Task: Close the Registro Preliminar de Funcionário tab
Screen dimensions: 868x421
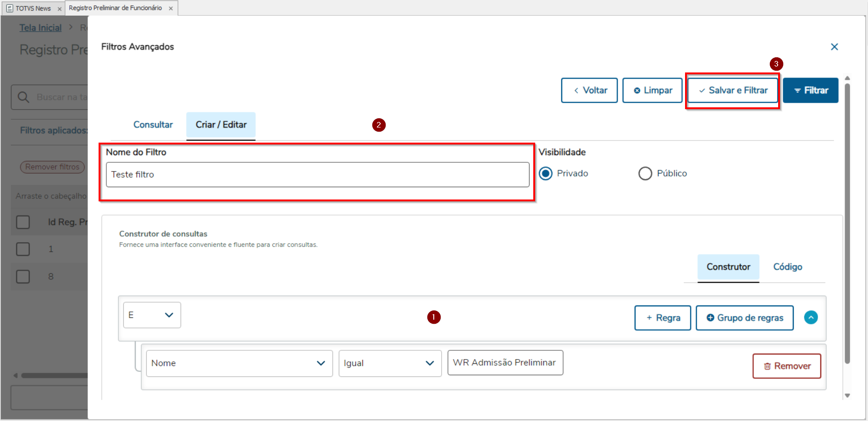Action: (171, 8)
